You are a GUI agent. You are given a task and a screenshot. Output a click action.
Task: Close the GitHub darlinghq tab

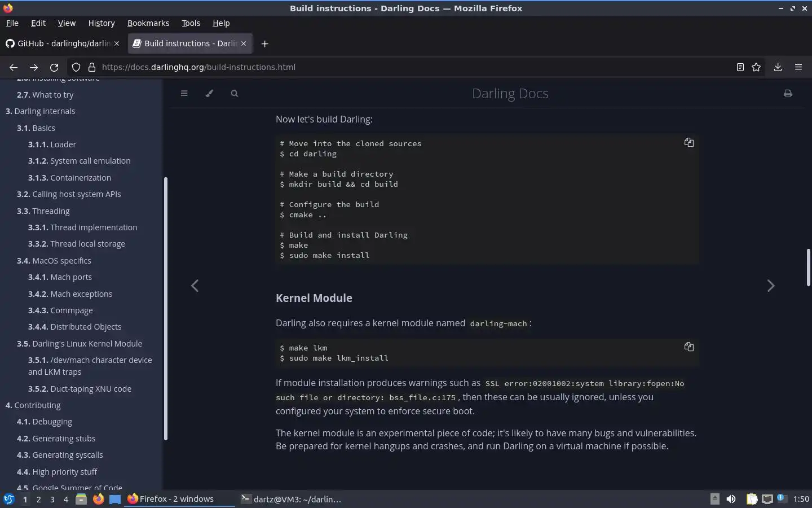tap(117, 43)
